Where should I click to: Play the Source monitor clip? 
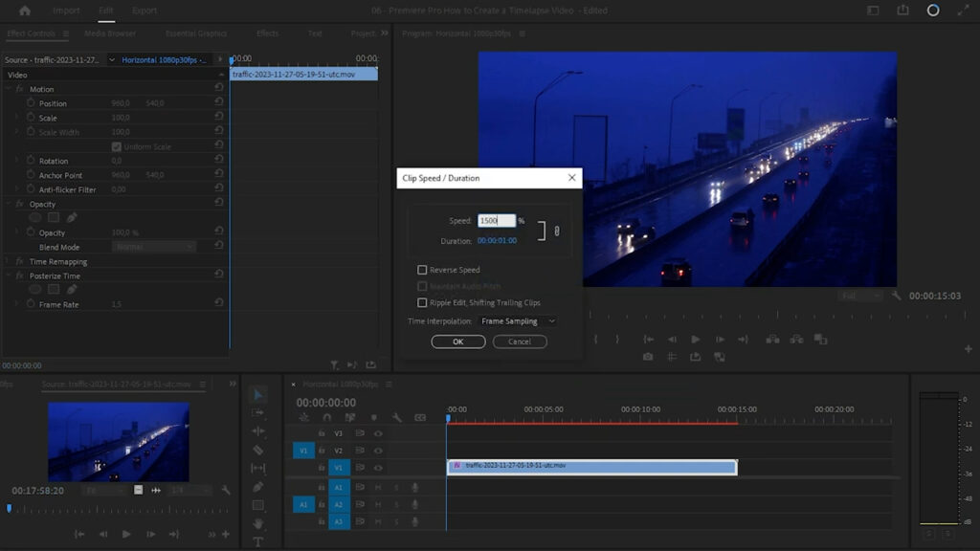126,534
